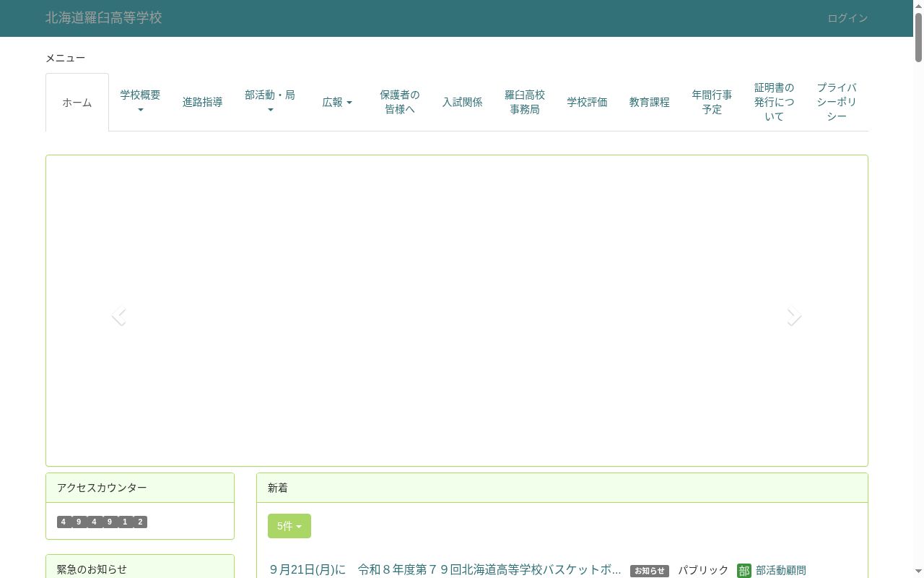
Task: Click the green 部 category icon
Action: (x=744, y=571)
